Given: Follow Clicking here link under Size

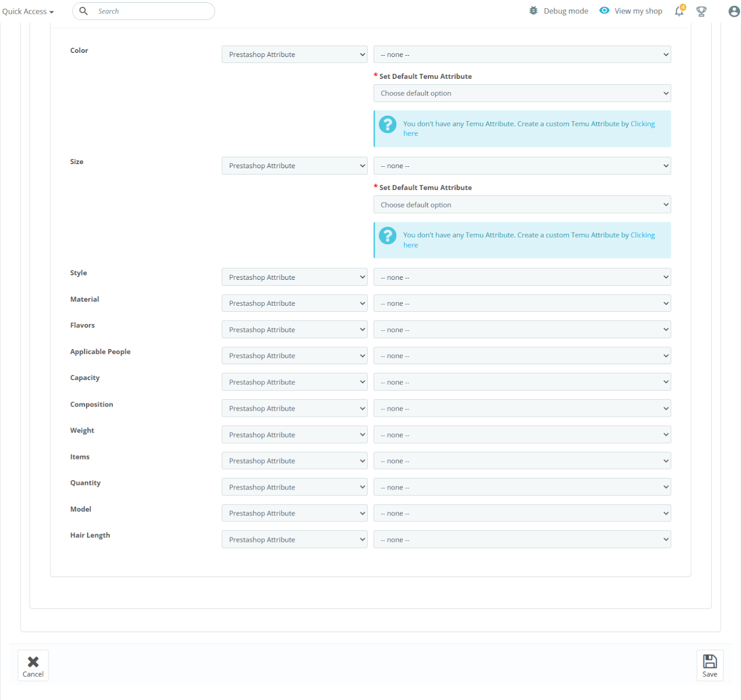Looking at the screenshot, I should 642,235.
